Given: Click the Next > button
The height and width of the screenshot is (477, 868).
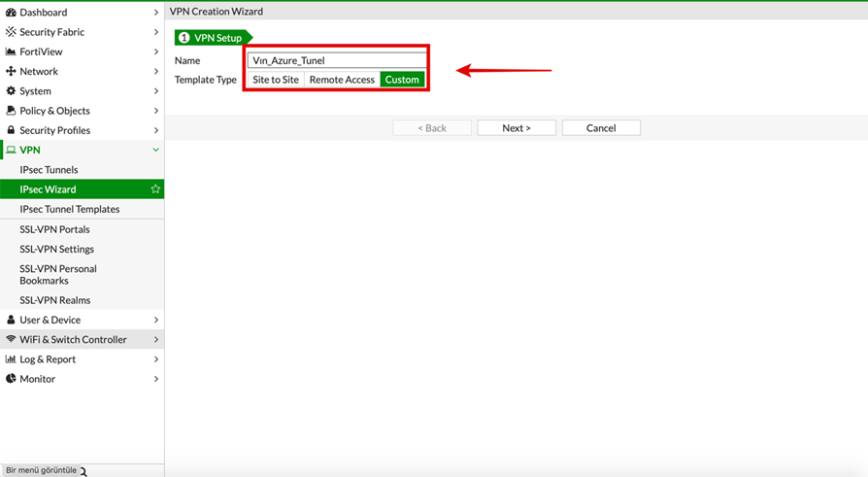Looking at the screenshot, I should click(x=517, y=128).
